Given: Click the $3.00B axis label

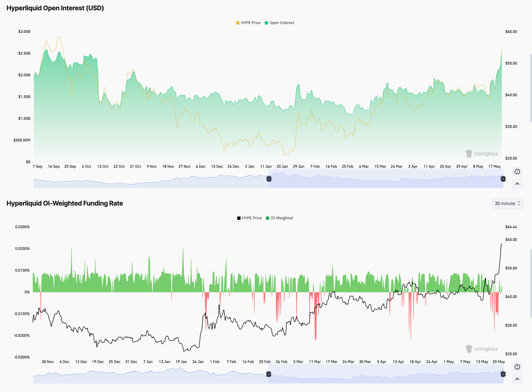Looking at the screenshot, I should [24, 32].
